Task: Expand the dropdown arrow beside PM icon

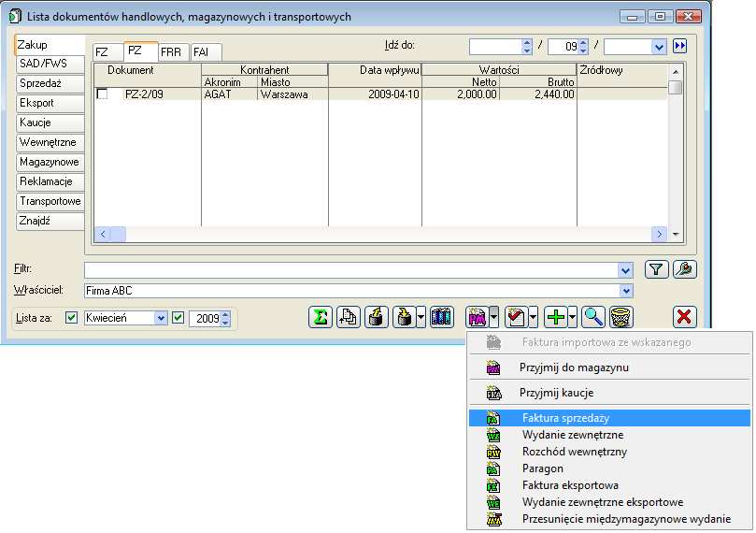Action: [x=494, y=317]
